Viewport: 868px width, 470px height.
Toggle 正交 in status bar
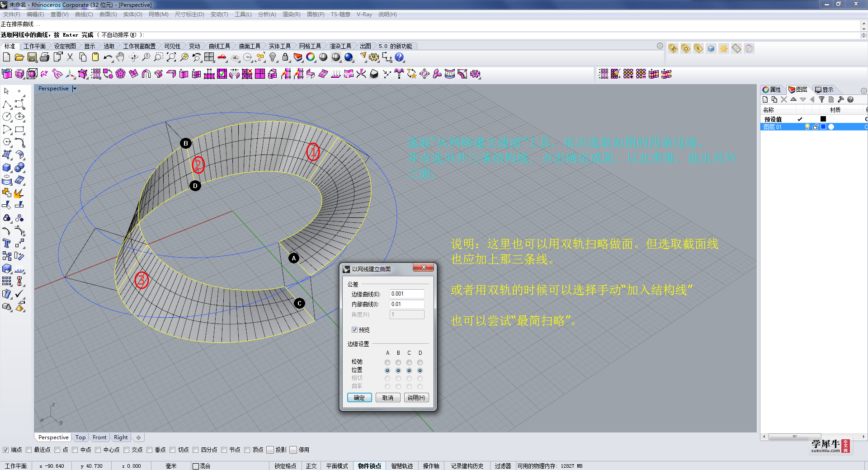point(311,466)
